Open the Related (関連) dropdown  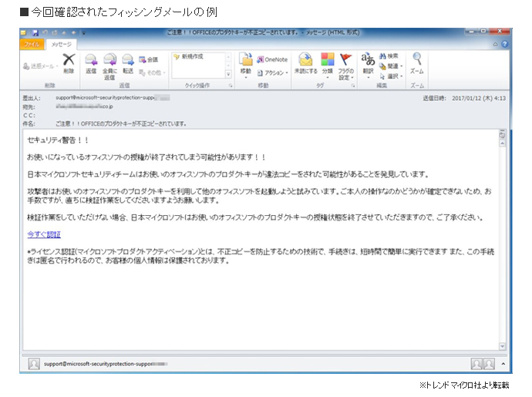click(391, 66)
